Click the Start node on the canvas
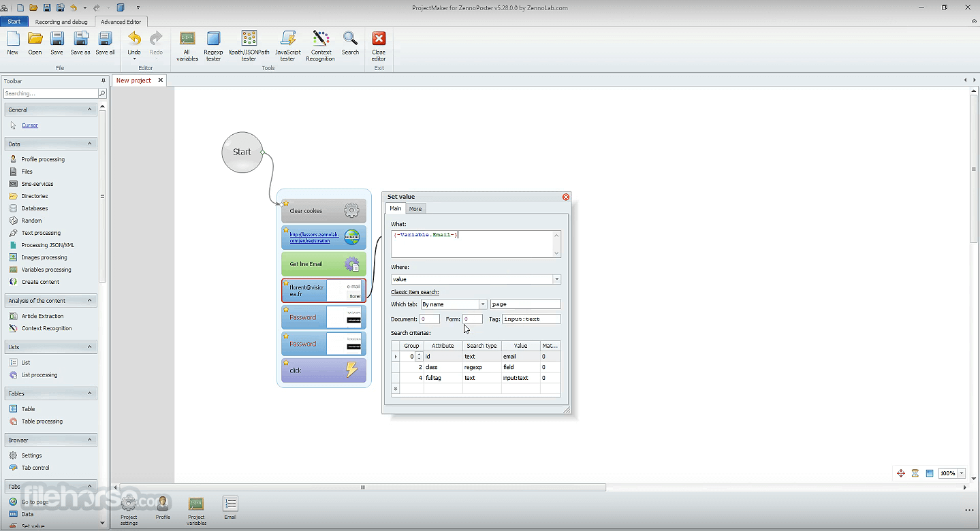 click(x=242, y=152)
